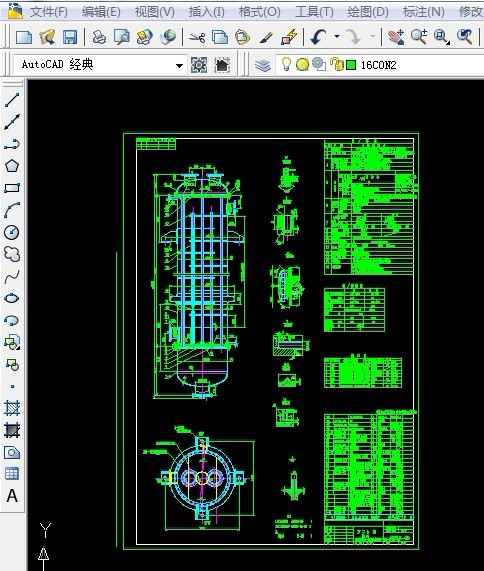Image resolution: width=484 pixels, height=571 pixels.
Task: Click the Open file icon
Action: 47,37
